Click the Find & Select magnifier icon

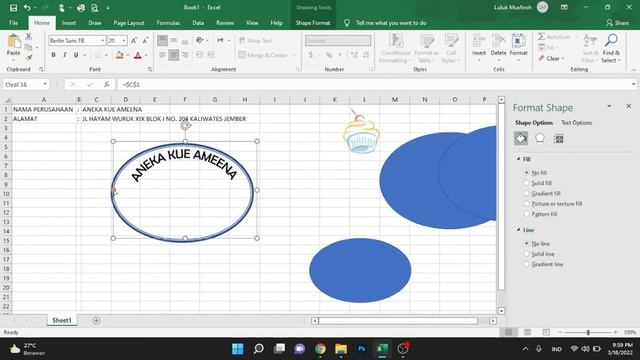coord(611,40)
